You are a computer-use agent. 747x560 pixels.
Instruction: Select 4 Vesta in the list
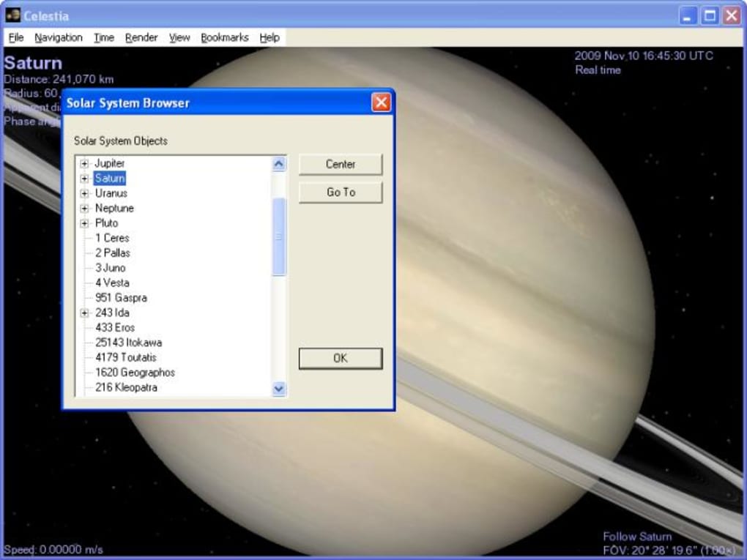pyautogui.click(x=112, y=283)
